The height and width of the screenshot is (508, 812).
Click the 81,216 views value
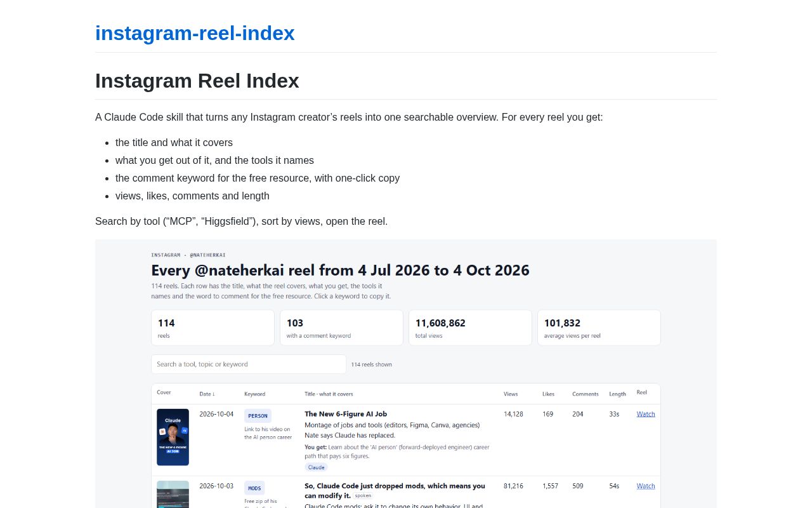click(x=513, y=486)
